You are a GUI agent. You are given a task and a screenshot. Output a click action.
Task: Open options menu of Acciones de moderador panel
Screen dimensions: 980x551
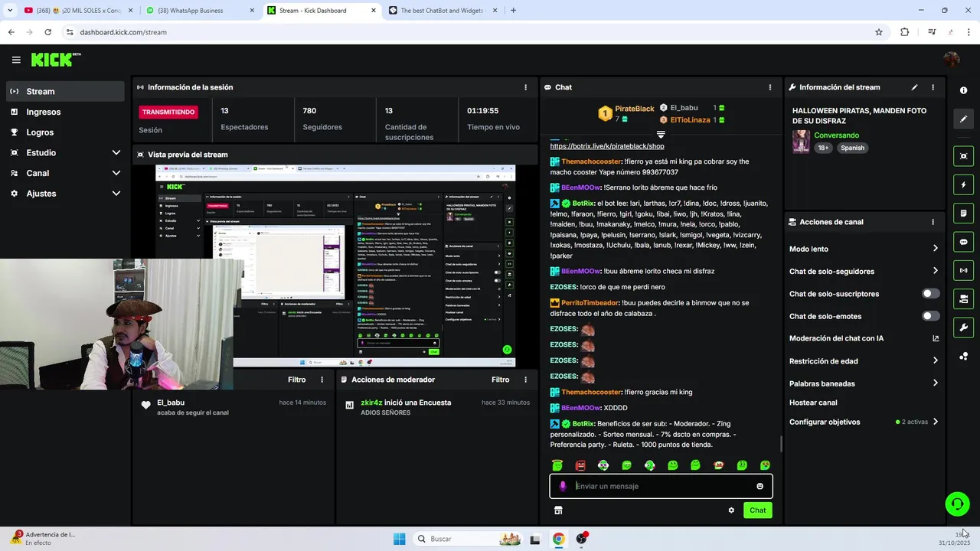point(525,380)
